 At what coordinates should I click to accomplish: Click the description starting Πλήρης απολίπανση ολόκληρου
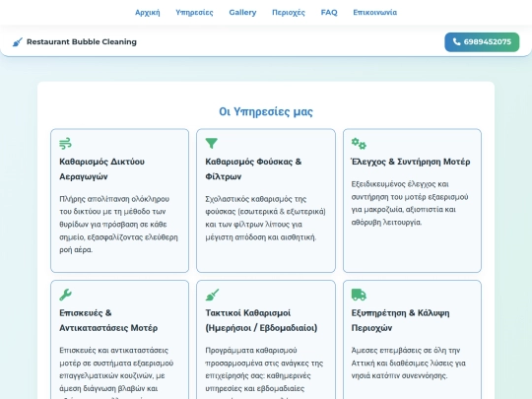[118, 225]
